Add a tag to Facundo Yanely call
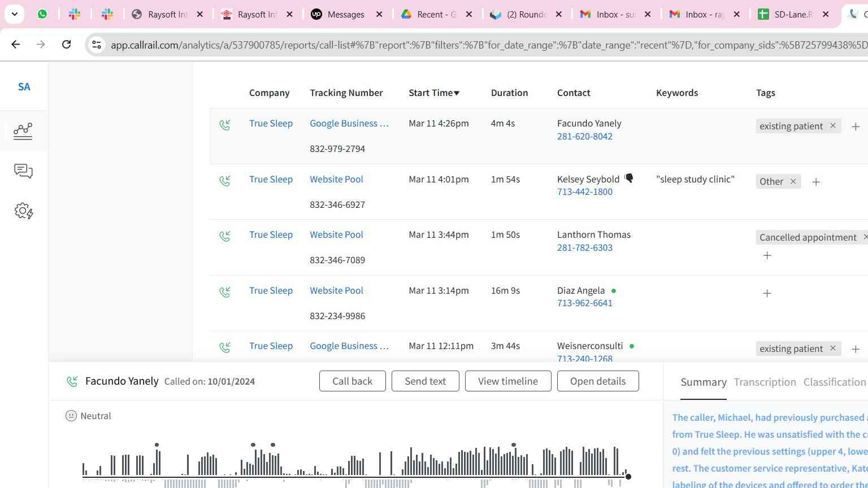Image resolution: width=868 pixels, height=488 pixels. [856, 127]
